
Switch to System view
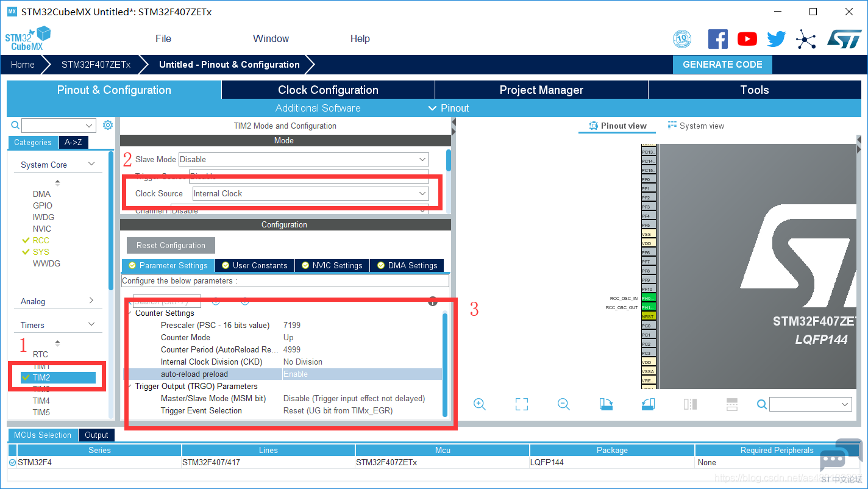pyautogui.click(x=696, y=126)
